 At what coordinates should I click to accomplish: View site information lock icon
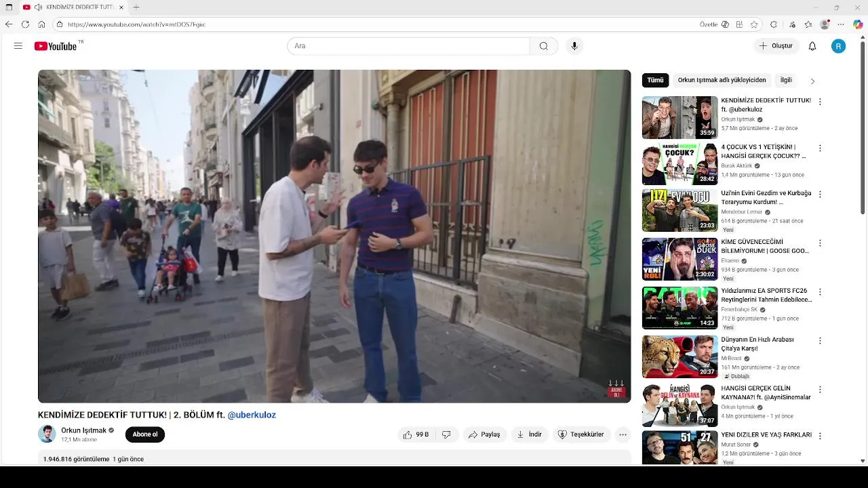(x=60, y=24)
